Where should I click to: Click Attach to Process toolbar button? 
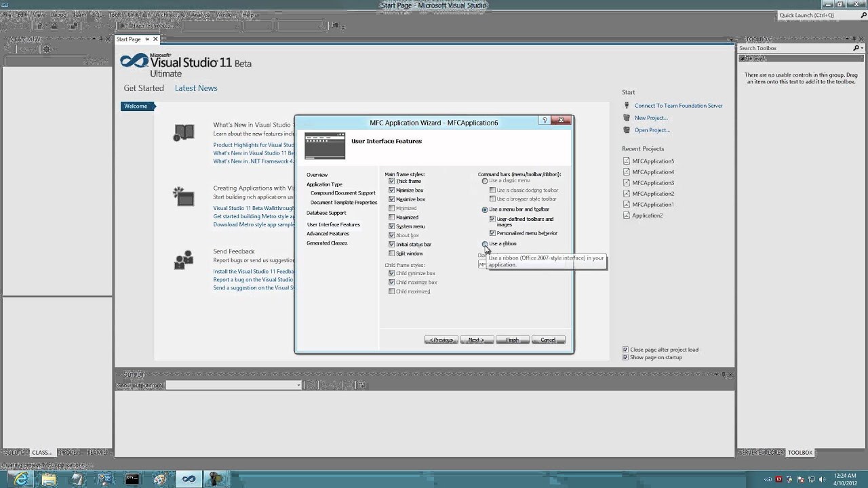(148, 26)
